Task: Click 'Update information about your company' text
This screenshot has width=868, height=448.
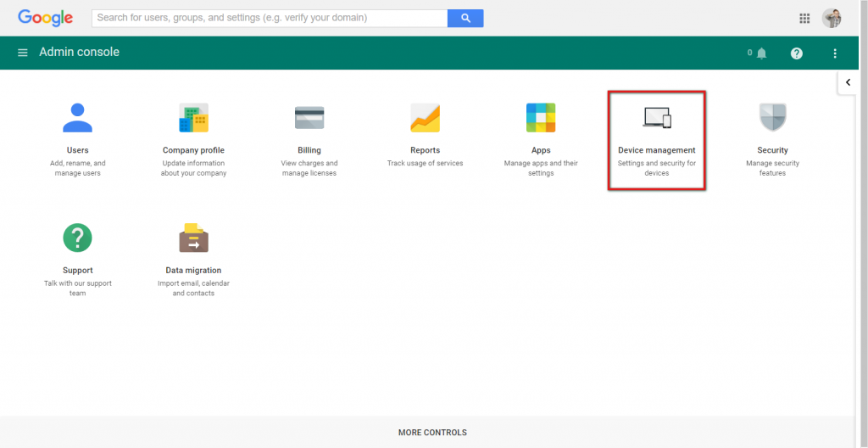Action: point(194,168)
